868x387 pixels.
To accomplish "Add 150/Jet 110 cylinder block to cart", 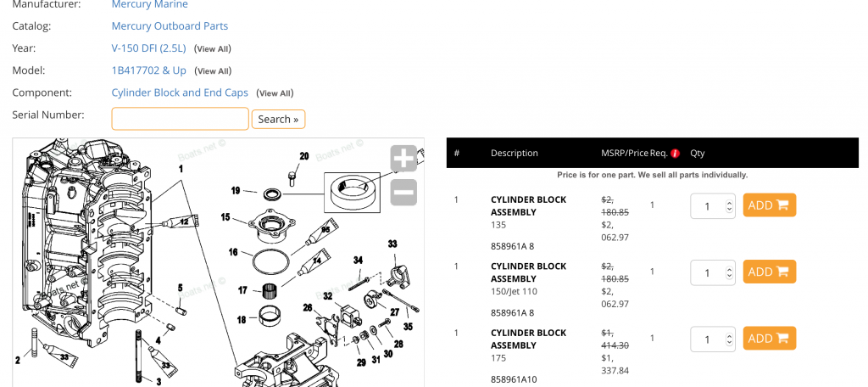I will tap(769, 272).
